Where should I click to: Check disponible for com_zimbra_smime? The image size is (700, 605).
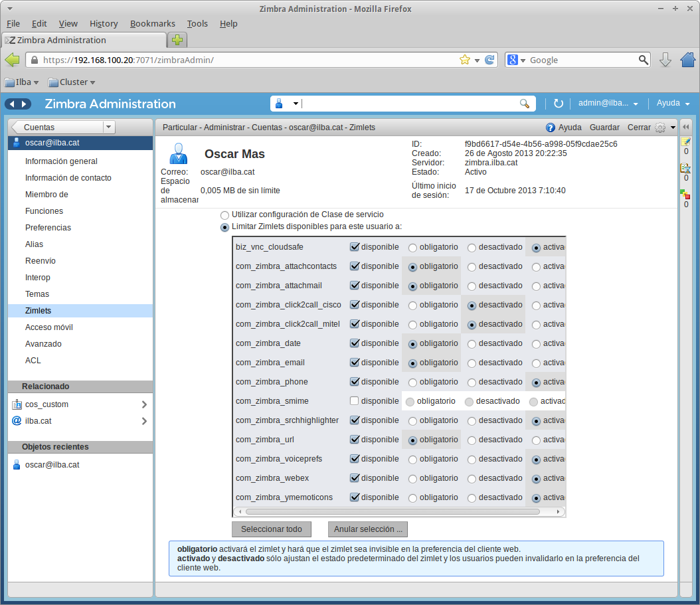tap(355, 400)
